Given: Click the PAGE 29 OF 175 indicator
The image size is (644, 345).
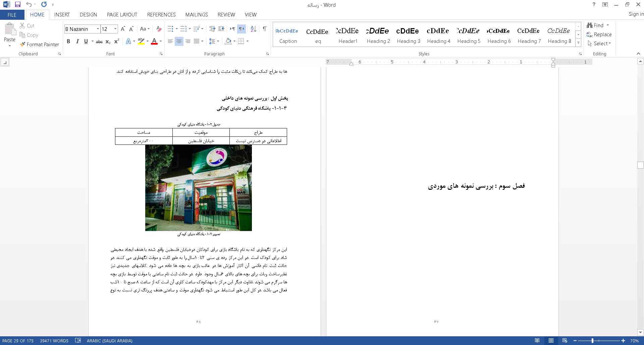Looking at the screenshot, I should pos(18,341).
